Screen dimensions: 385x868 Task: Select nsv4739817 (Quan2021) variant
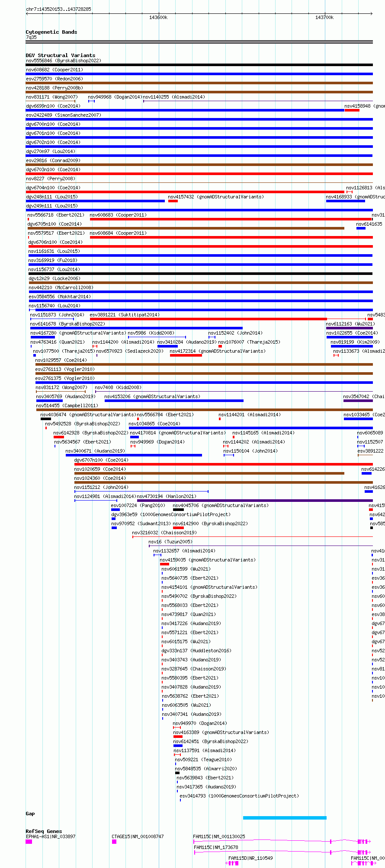[x=163, y=619]
